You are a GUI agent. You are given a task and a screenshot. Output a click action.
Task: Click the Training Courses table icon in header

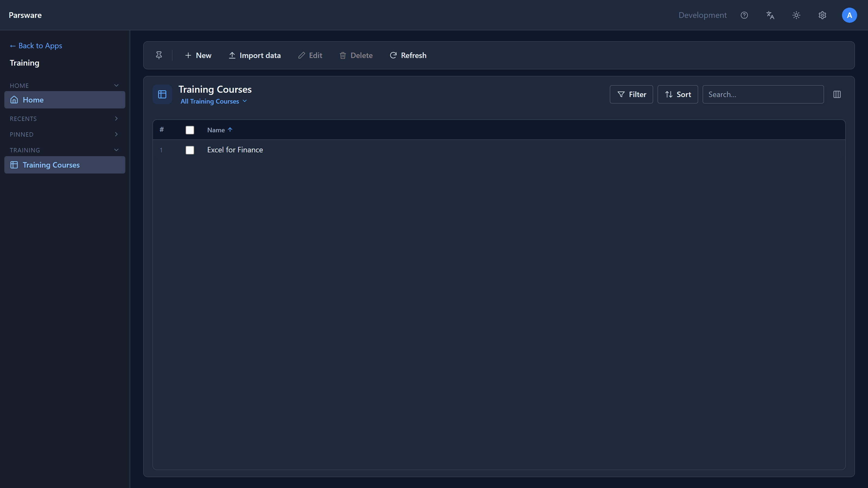pyautogui.click(x=162, y=94)
